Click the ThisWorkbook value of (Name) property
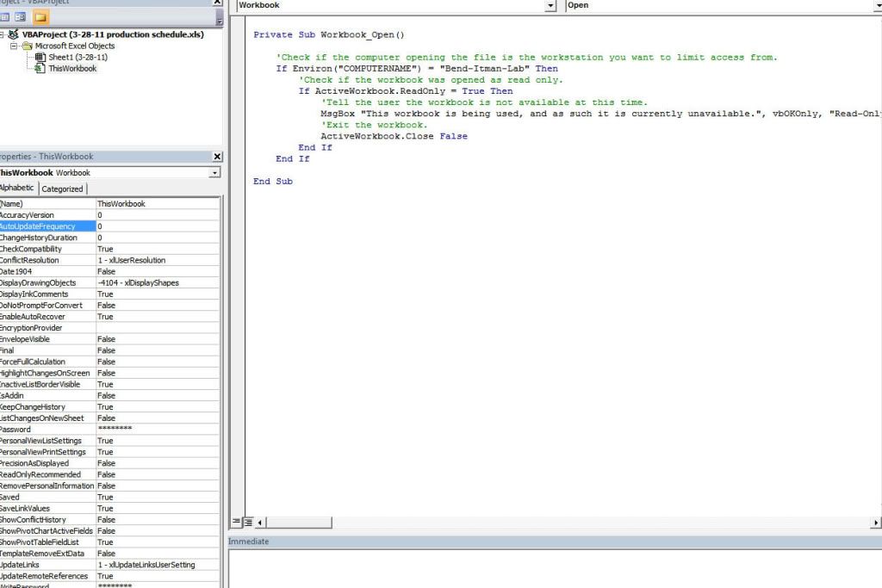The image size is (882, 588). (121, 204)
